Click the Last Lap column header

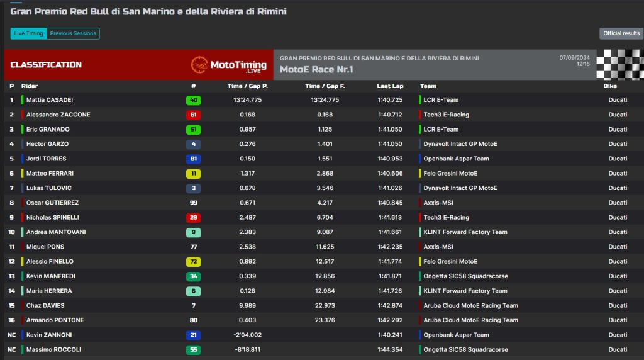point(390,86)
